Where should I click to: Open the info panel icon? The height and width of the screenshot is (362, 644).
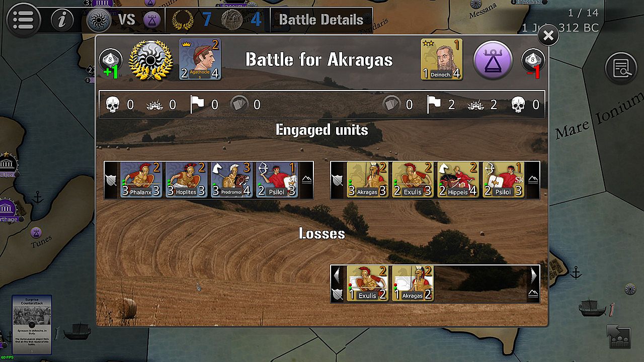point(62,20)
